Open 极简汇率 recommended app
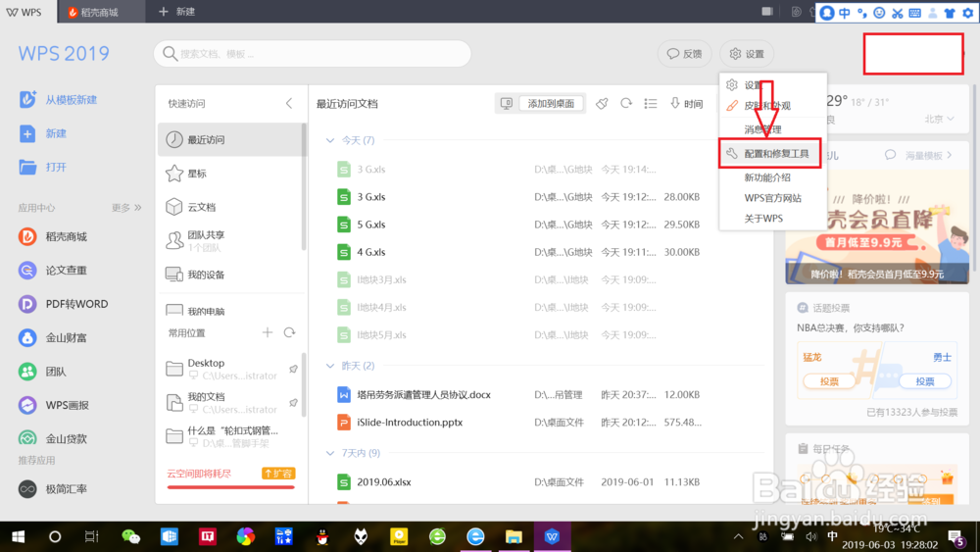Screen dimensions: 980x552 [53, 489]
